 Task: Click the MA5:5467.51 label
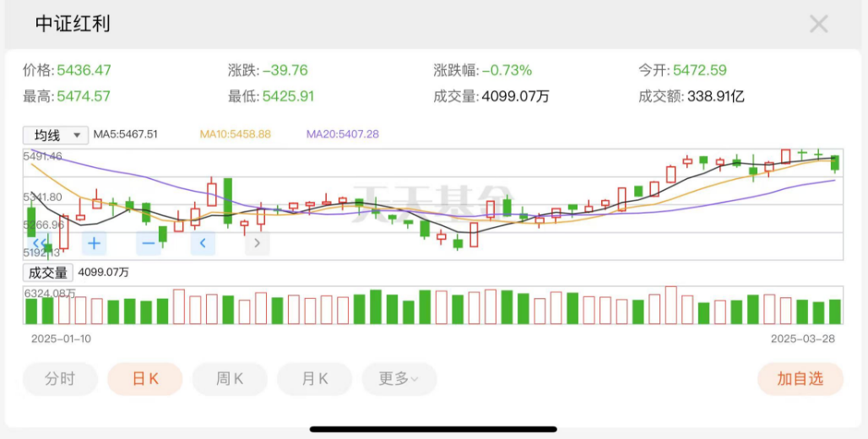pyautogui.click(x=125, y=134)
